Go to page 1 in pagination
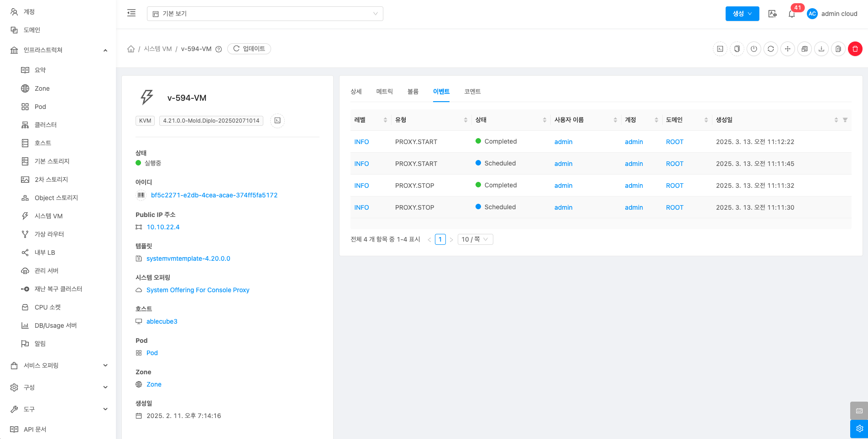868x439 pixels. click(x=440, y=239)
